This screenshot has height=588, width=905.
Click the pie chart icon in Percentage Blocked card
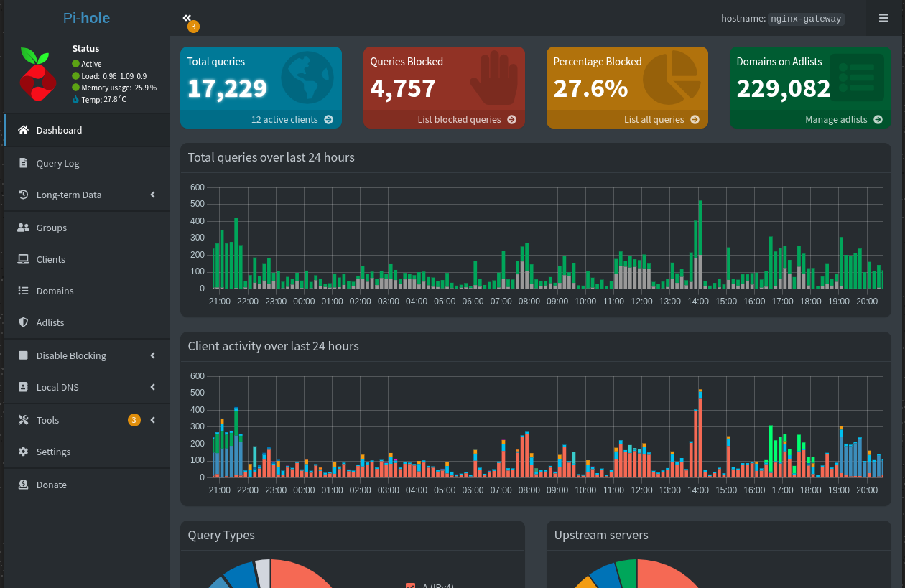672,78
